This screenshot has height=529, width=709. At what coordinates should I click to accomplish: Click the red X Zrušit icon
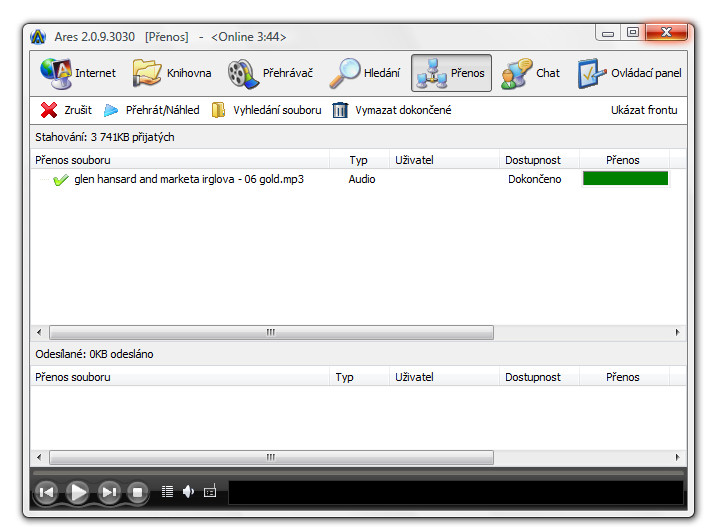tap(49, 110)
